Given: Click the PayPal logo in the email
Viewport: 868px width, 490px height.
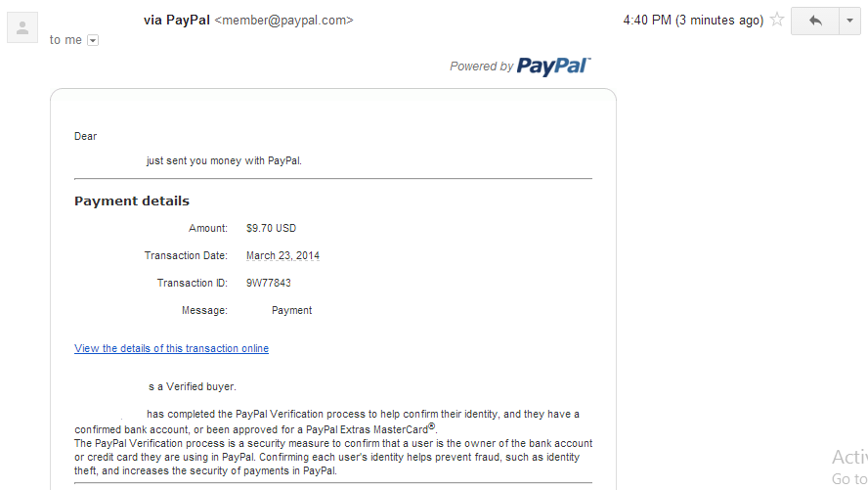Looking at the screenshot, I should point(553,66).
